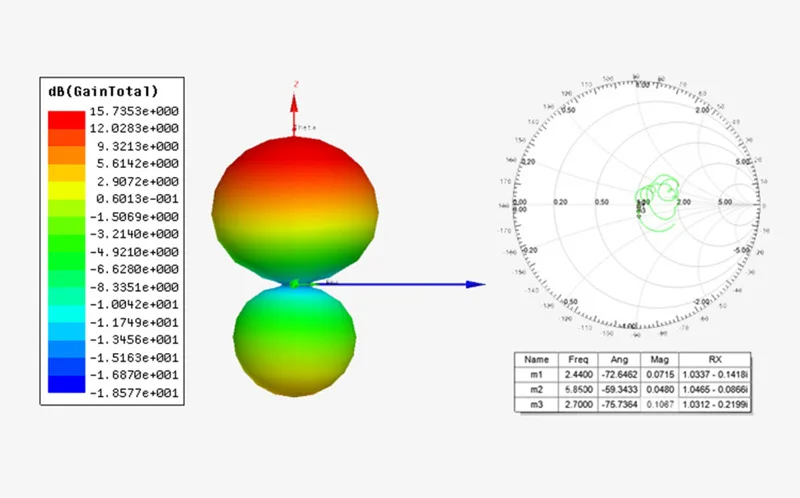Click legend value -6.6280e+000
The image size is (800, 498).
click(134, 269)
